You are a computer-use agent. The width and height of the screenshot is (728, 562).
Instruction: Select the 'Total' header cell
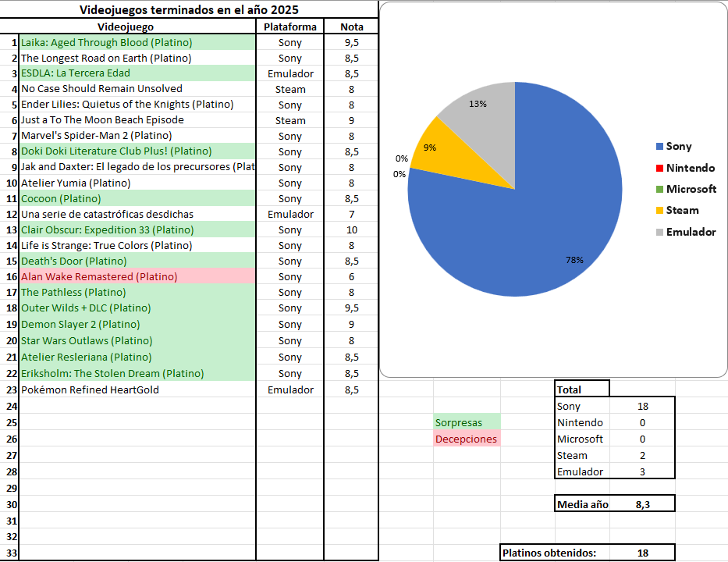(582, 389)
